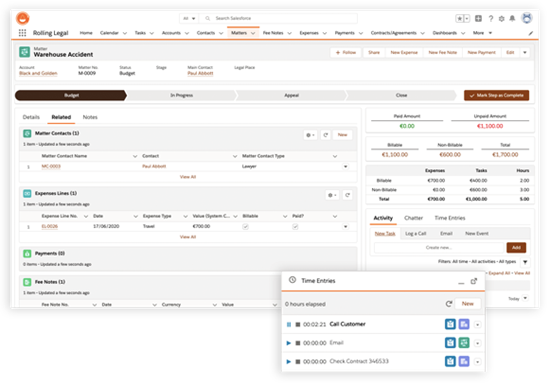Viewport: 550px width, 386px height.
Task: Select the Close path stage
Action: click(401, 95)
